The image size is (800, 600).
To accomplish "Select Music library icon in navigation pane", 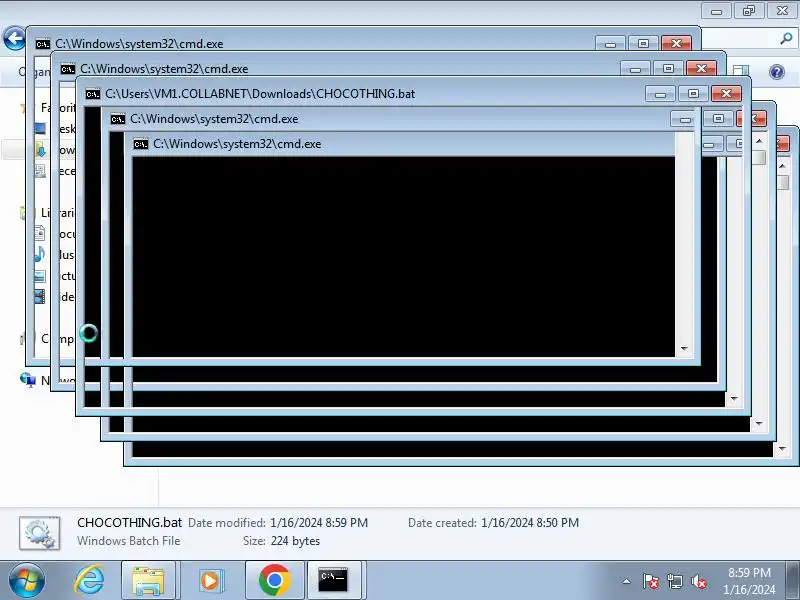I will (x=40, y=254).
